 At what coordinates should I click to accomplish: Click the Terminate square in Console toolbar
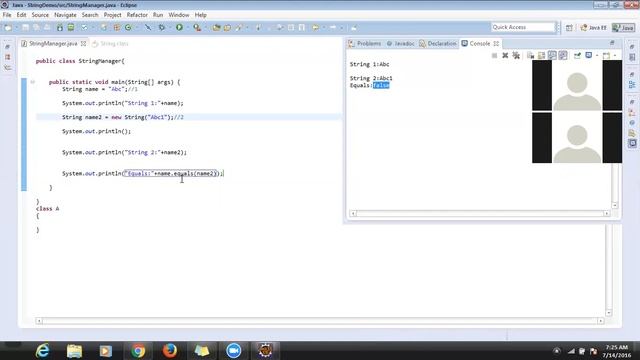tap(495, 55)
